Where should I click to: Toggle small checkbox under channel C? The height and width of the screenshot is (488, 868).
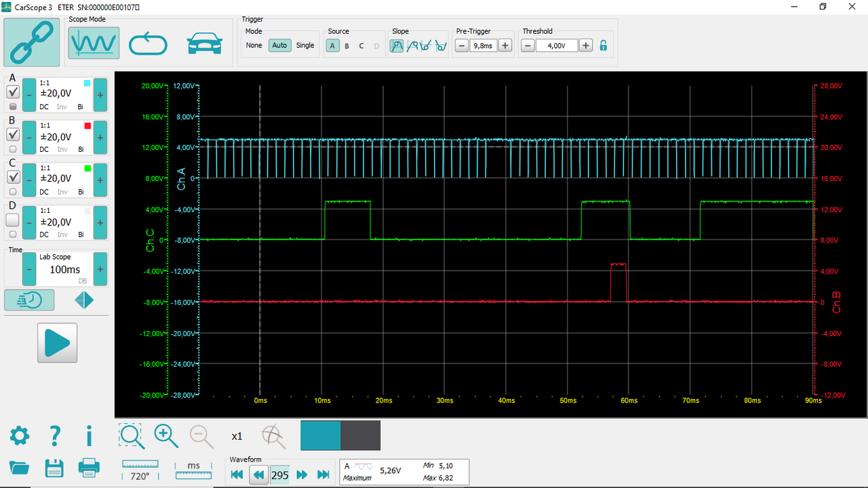pyautogui.click(x=13, y=192)
